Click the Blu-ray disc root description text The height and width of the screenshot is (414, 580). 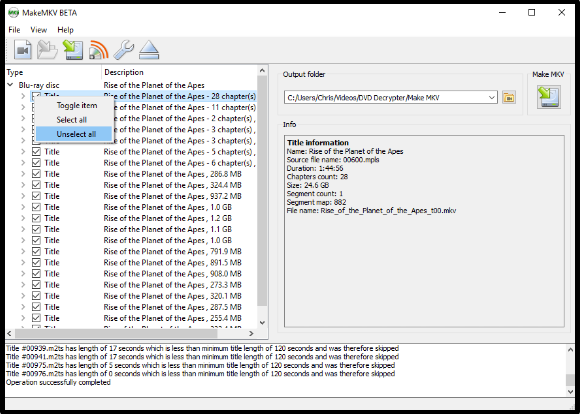pos(154,85)
